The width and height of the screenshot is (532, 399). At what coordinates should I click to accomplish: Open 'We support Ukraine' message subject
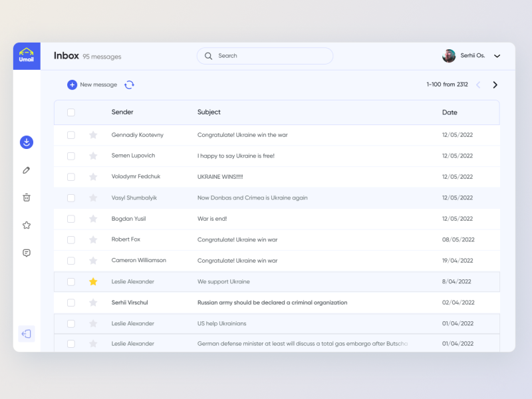pyautogui.click(x=223, y=281)
